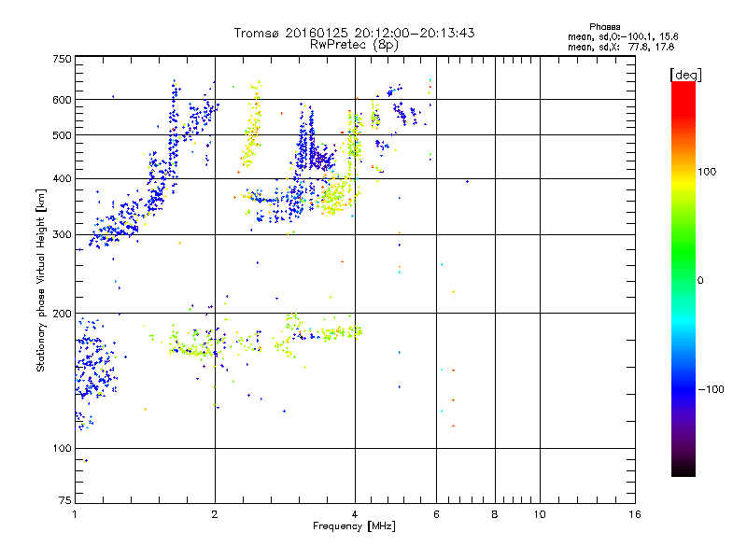
Task: Click the Phases heading at top right
Action: pos(604,27)
